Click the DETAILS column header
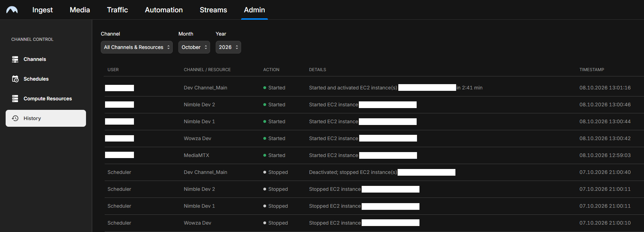Screen dimensions: 644x232 (x=318, y=70)
